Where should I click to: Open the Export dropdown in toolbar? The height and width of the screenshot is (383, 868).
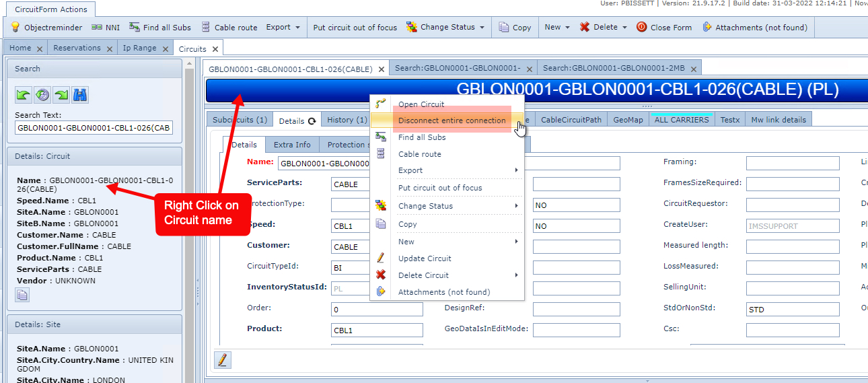(x=283, y=28)
